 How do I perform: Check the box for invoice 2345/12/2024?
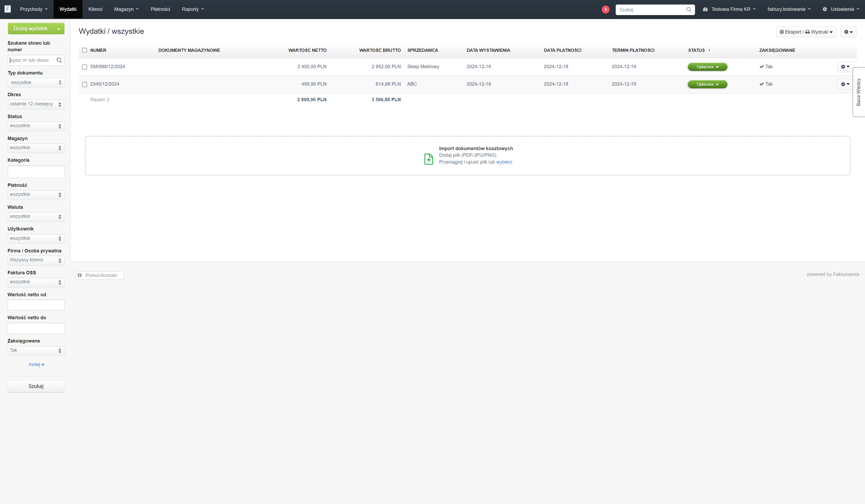84,84
